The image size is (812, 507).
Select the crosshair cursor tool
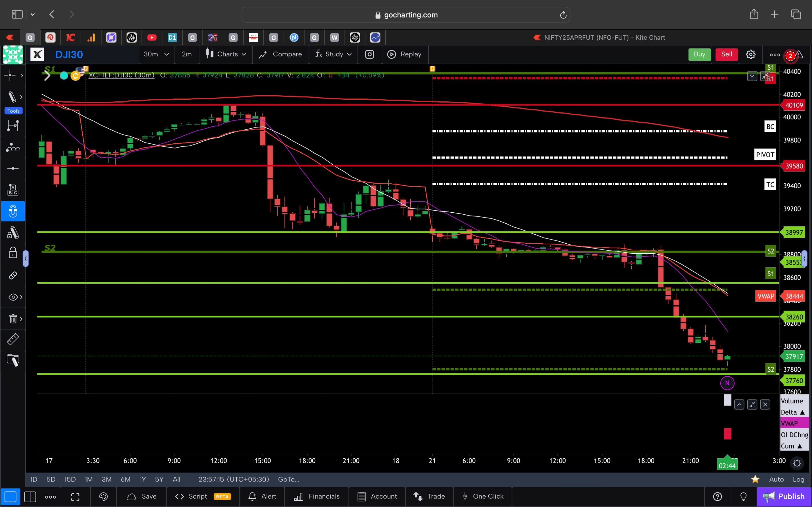(10, 75)
